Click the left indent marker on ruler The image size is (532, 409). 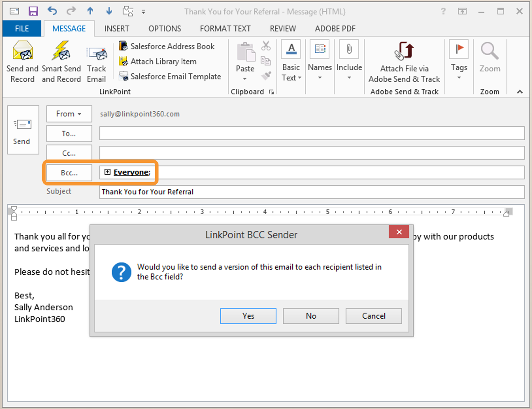[x=14, y=213]
